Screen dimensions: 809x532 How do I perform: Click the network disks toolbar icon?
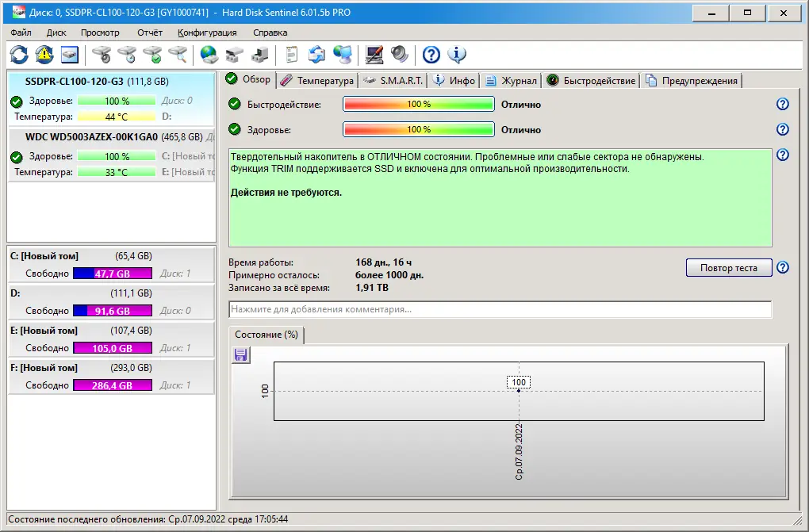click(343, 54)
